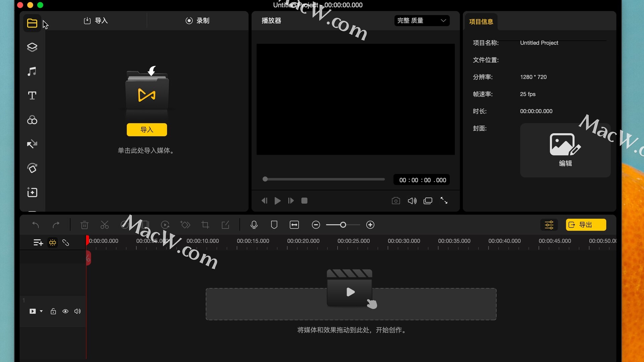The height and width of the screenshot is (362, 644).
Task: Select the crop tool icon
Action: click(x=205, y=225)
